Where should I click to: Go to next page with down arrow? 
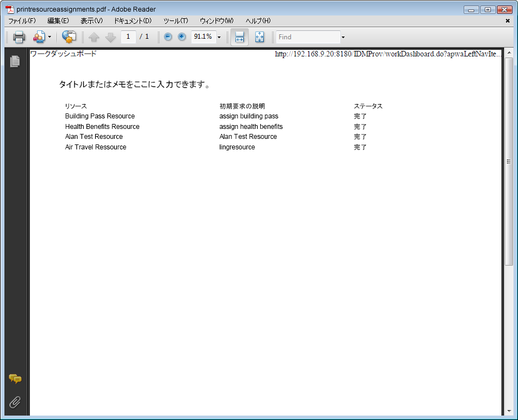pyautogui.click(x=110, y=37)
